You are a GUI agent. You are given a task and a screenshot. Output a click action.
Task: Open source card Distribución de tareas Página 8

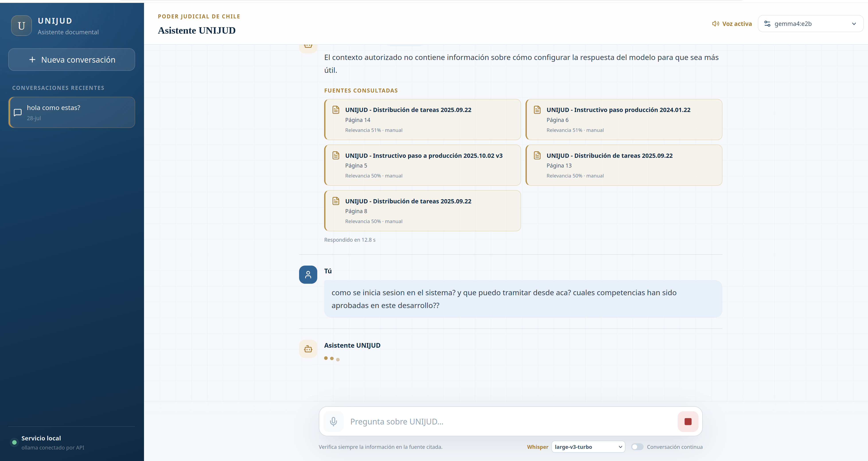(422, 211)
